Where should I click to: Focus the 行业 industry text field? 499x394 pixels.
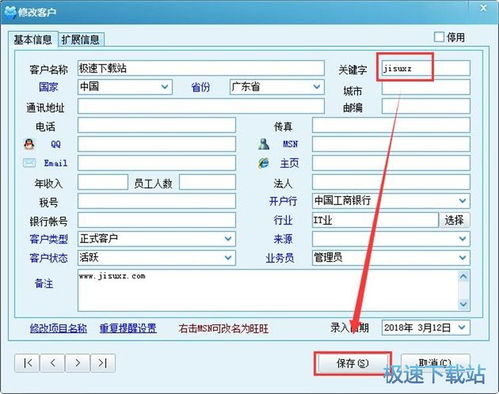[x=375, y=220]
